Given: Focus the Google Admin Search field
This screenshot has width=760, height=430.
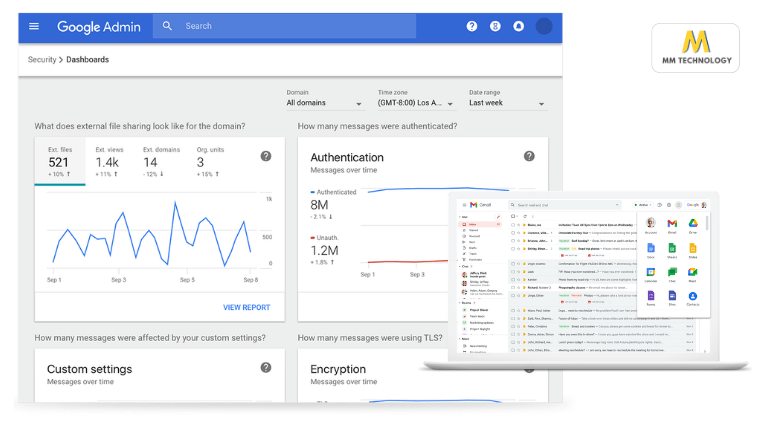Looking at the screenshot, I should [x=285, y=26].
